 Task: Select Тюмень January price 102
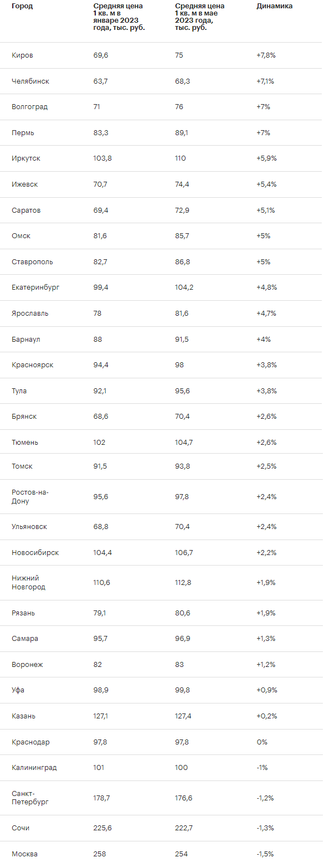coord(99,443)
